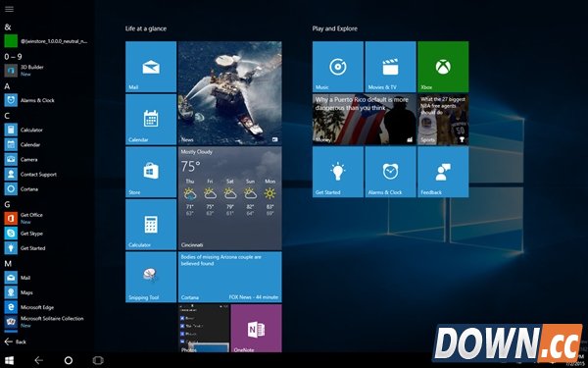
Task: Launch the OneNote tile
Action: click(x=256, y=328)
